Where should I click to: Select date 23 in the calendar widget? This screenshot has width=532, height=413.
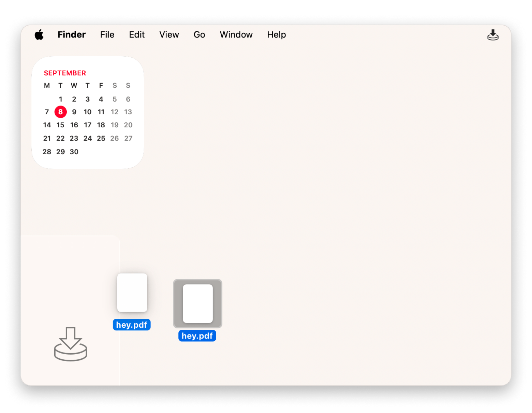click(74, 138)
